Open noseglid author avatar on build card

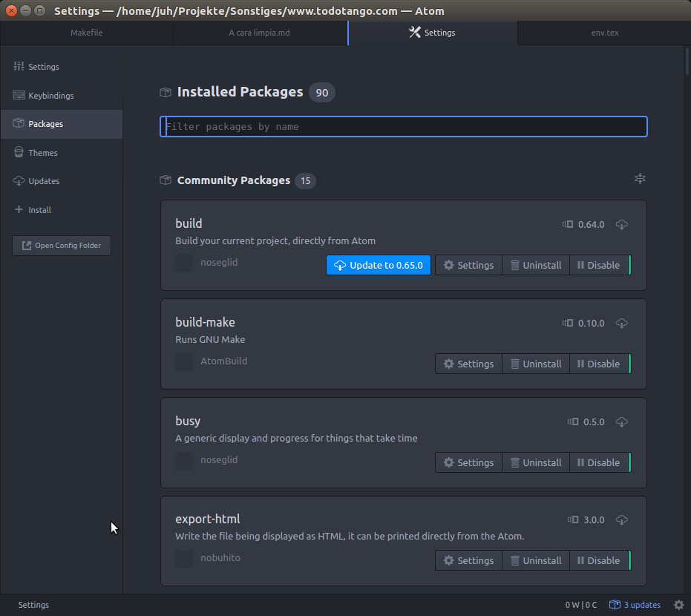(184, 263)
